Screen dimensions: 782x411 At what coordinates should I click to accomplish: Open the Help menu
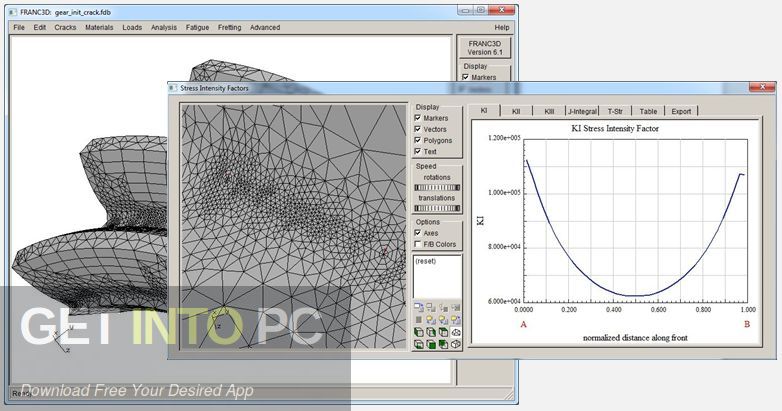(x=502, y=27)
